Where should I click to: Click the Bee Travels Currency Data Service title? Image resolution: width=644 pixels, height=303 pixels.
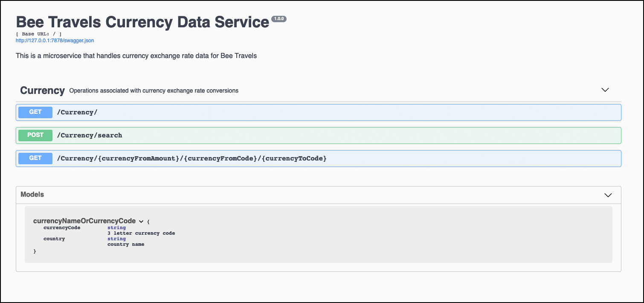pos(142,22)
